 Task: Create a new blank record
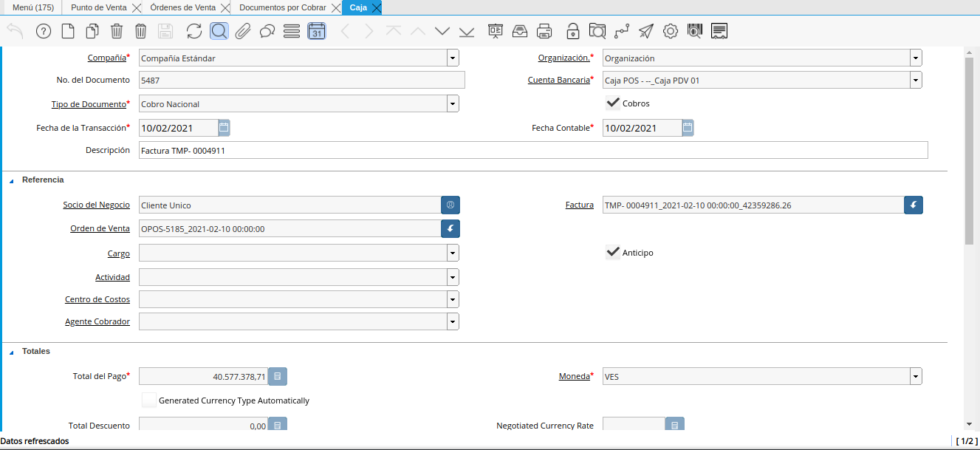click(x=67, y=31)
